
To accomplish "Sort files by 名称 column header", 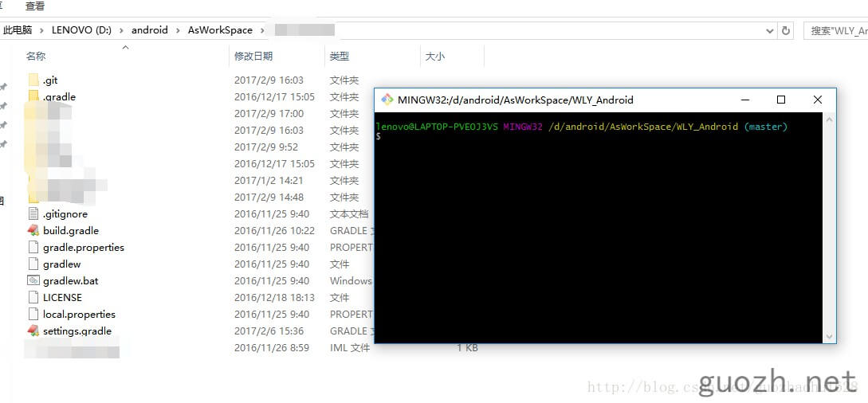I will pos(36,57).
